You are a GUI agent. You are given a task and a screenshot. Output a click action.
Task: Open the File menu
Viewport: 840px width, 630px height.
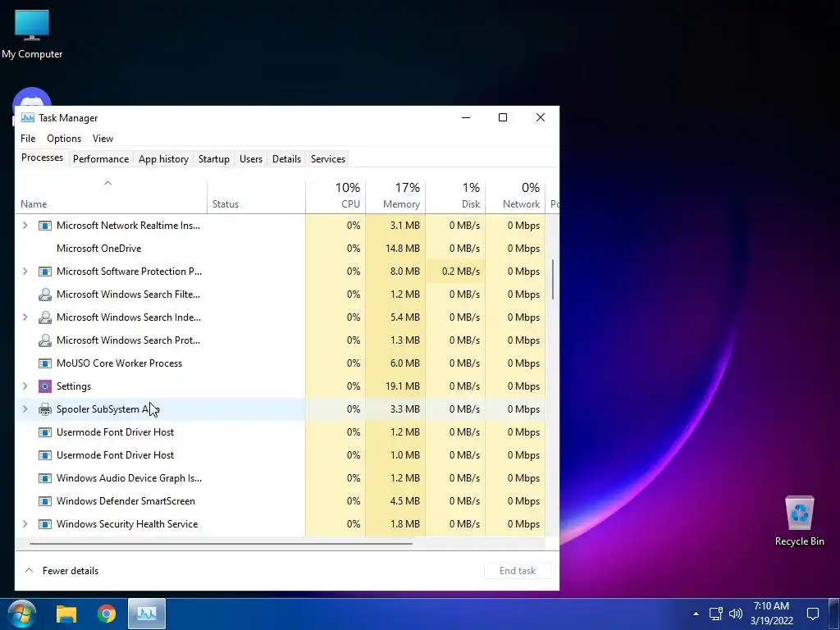[x=28, y=138]
